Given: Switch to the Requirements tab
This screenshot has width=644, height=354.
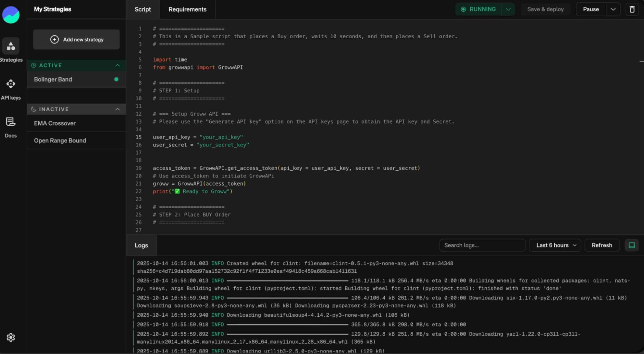Looking at the screenshot, I should point(187,9).
